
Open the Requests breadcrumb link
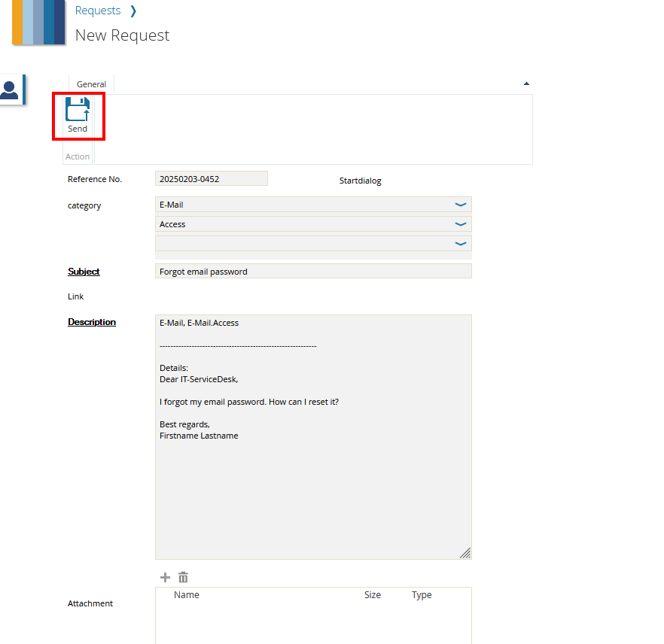(98, 11)
